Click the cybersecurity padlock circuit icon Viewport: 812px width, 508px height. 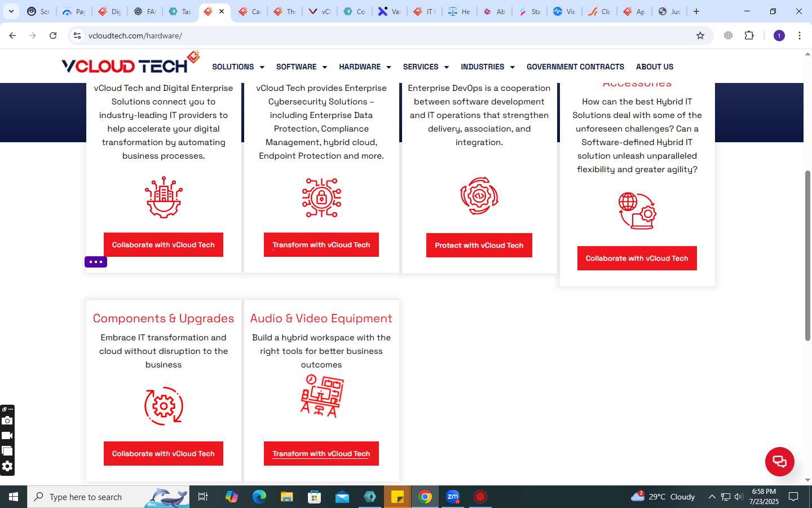click(321, 198)
